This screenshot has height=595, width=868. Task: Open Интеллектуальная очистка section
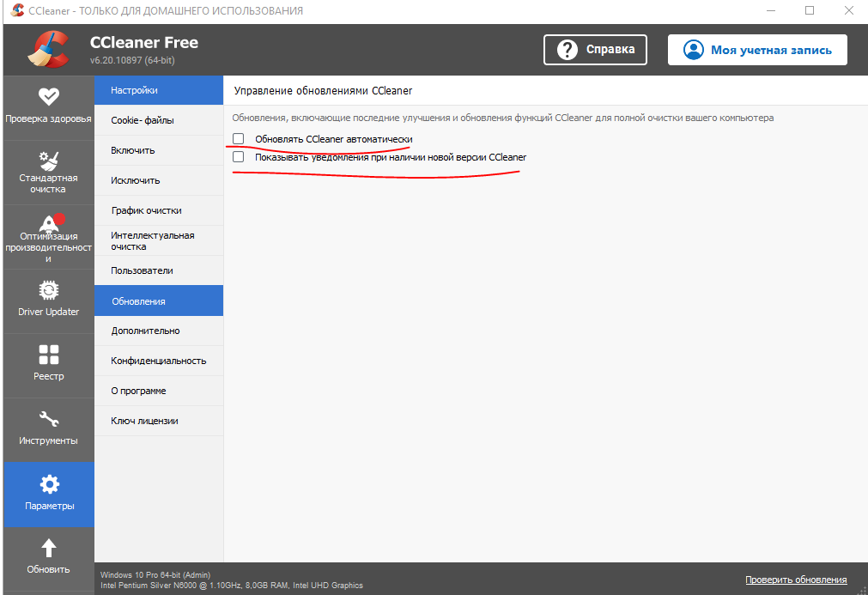pos(159,240)
